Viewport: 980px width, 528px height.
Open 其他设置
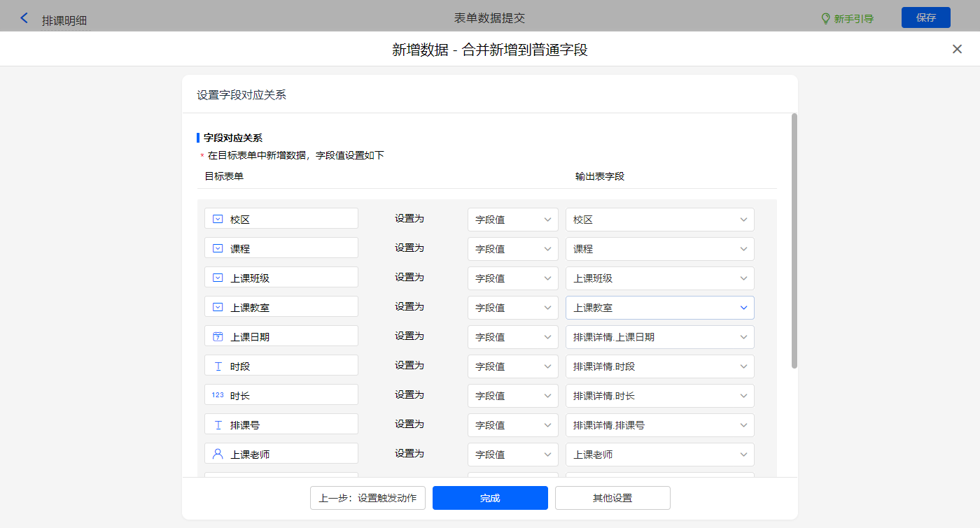pyautogui.click(x=612, y=498)
